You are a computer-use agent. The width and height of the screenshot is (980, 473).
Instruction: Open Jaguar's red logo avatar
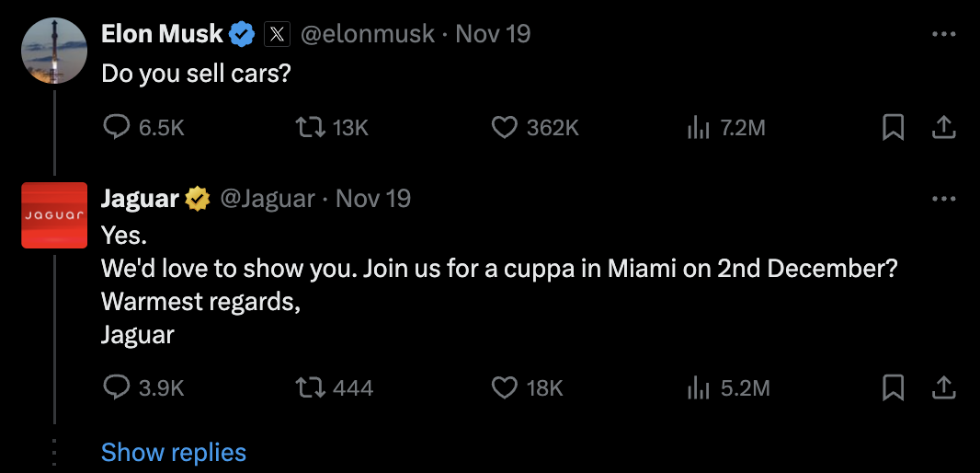(54, 215)
